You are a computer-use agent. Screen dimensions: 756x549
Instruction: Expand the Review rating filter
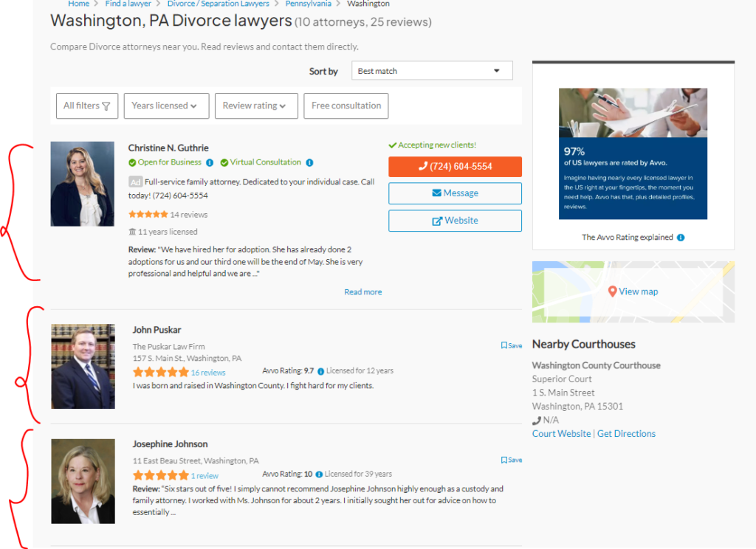256,106
